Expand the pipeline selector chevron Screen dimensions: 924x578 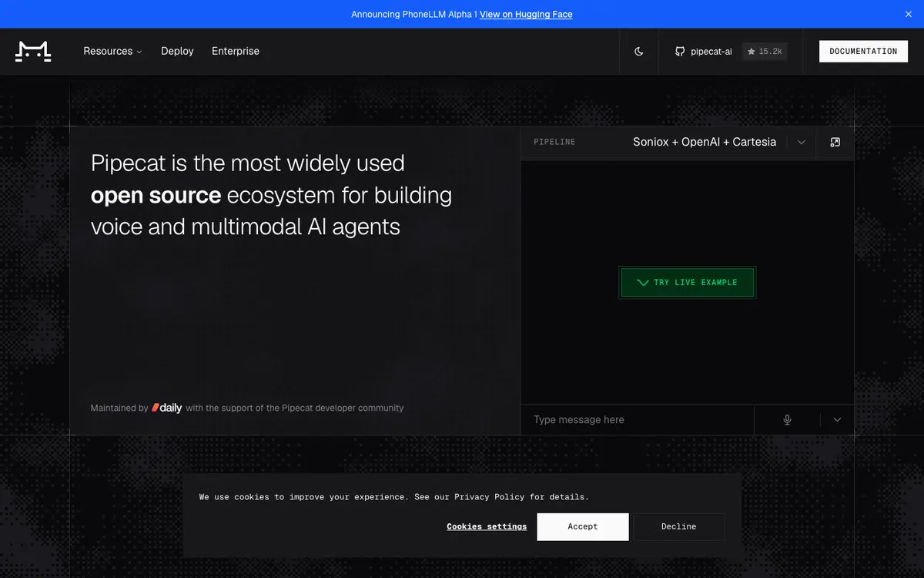(801, 143)
